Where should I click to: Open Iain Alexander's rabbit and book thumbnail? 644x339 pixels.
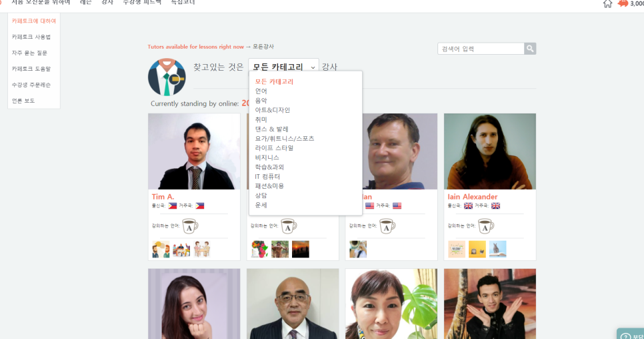coord(497,249)
